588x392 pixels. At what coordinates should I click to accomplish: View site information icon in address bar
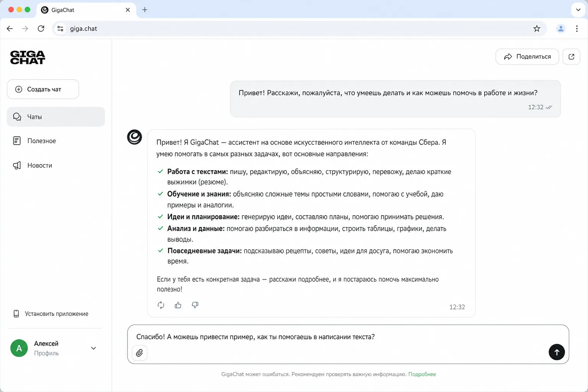coord(60,29)
